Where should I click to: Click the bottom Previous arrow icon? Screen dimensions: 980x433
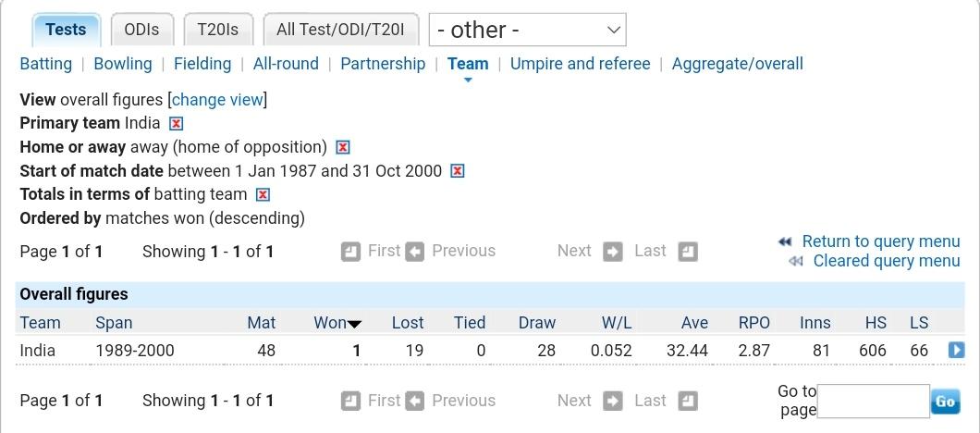(x=414, y=402)
